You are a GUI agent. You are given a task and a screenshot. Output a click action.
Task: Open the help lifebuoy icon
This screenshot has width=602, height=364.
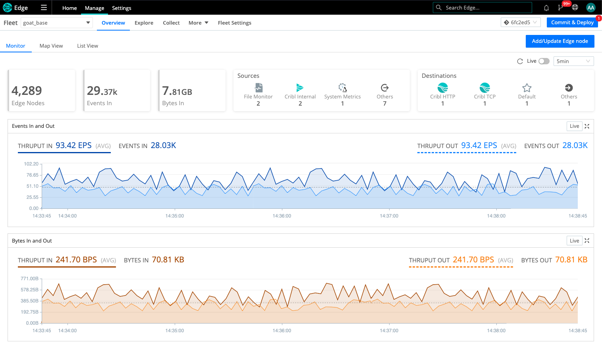coord(575,8)
